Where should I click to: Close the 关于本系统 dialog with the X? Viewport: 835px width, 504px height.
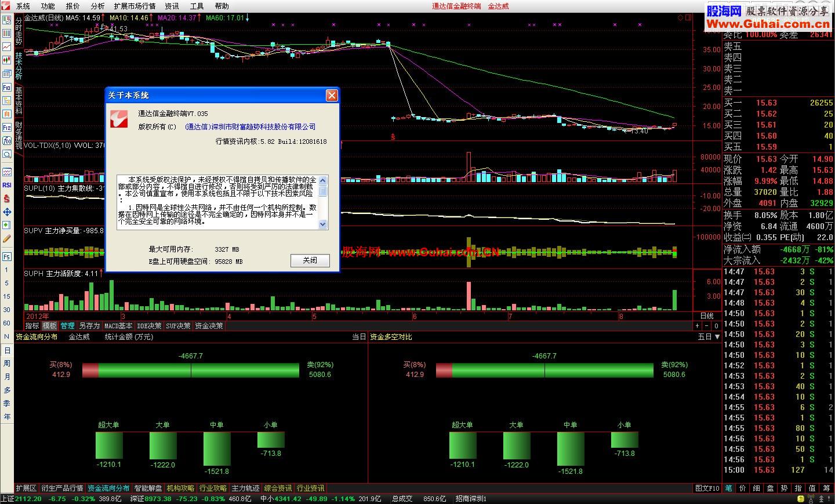[332, 95]
